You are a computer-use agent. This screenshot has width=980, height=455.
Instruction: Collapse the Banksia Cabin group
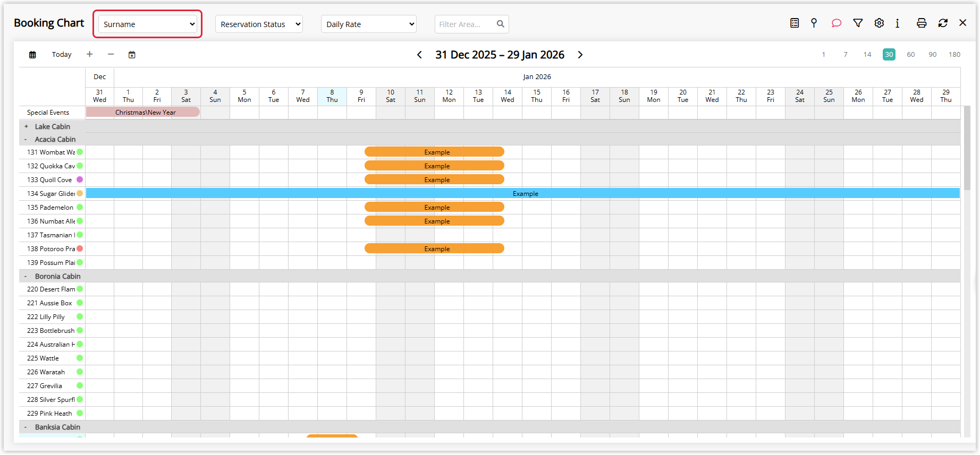(26, 427)
